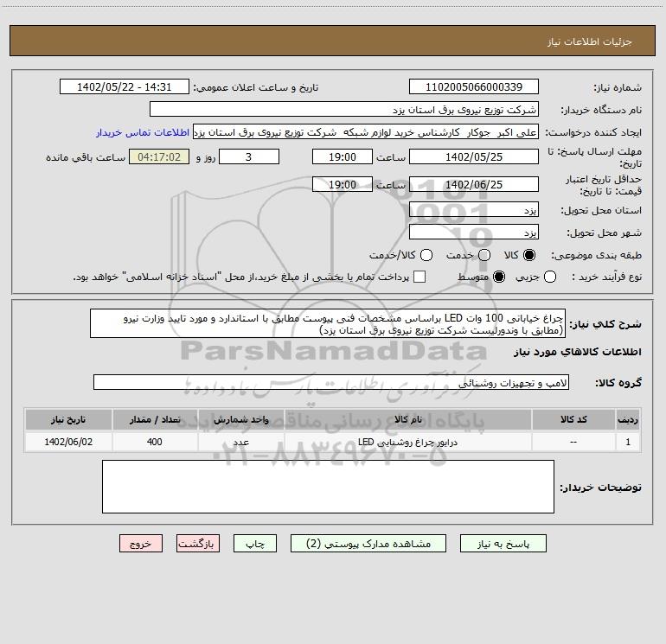
Task: Select the خدمت radio button
Action: coord(484,255)
